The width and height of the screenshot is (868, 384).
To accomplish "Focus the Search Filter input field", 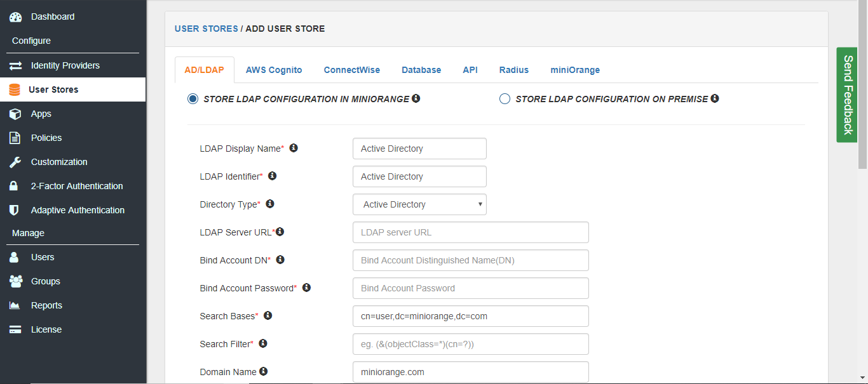I will point(471,344).
